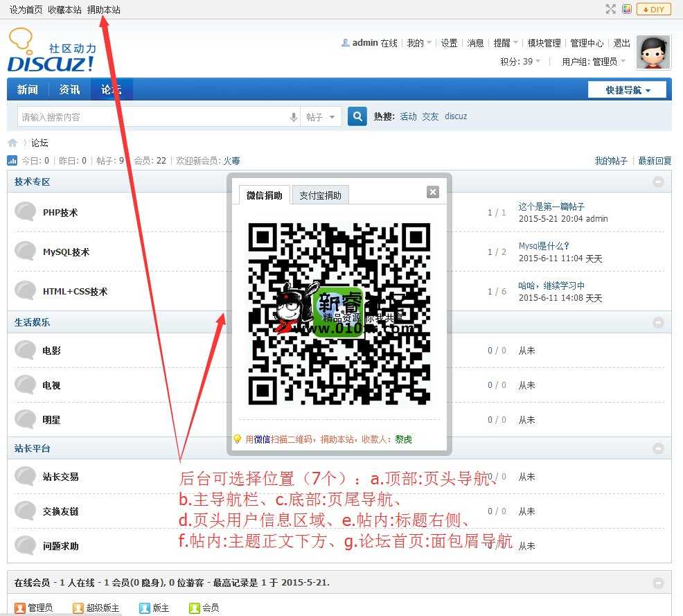Click the microphone voice search icon

pyautogui.click(x=294, y=117)
